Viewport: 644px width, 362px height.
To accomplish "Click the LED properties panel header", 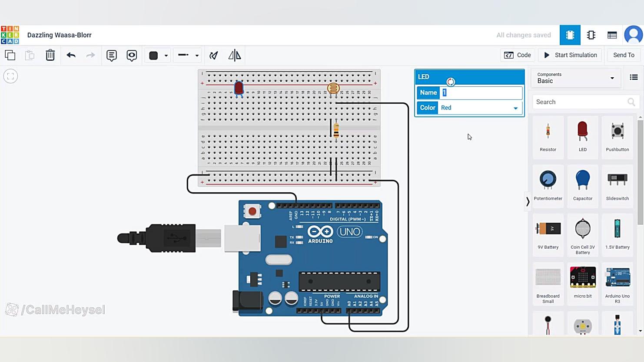I will (x=469, y=77).
